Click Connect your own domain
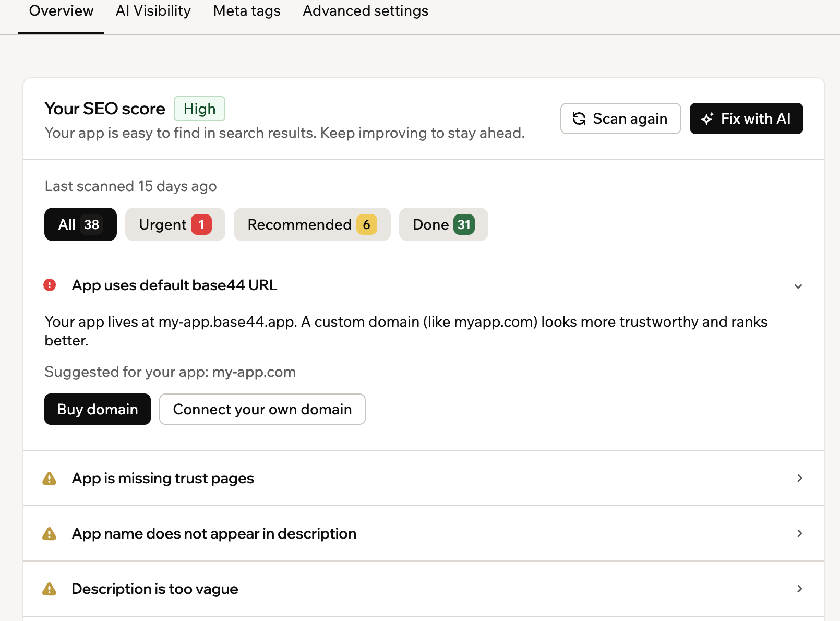This screenshot has height=621, width=840. click(262, 409)
